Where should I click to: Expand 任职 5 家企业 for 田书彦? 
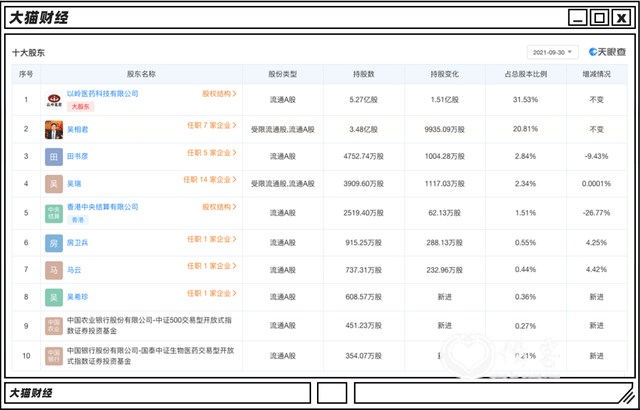[x=212, y=153]
